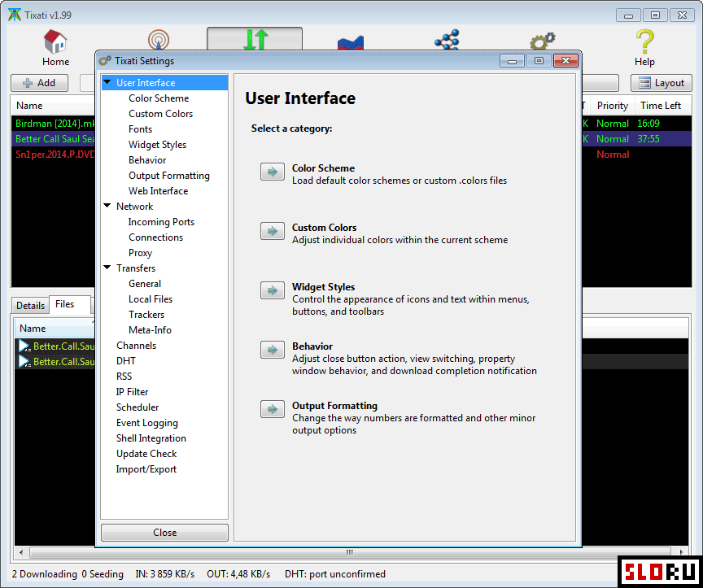Select Sn1per.2014 transfer row

[x=55, y=155]
